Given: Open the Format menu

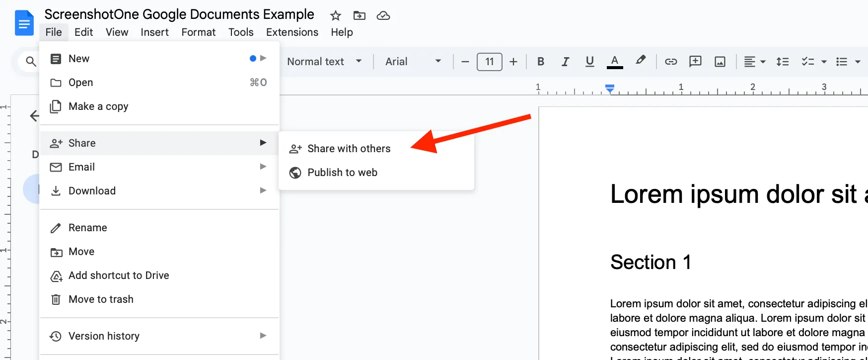Looking at the screenshot, I should point(198,32).
